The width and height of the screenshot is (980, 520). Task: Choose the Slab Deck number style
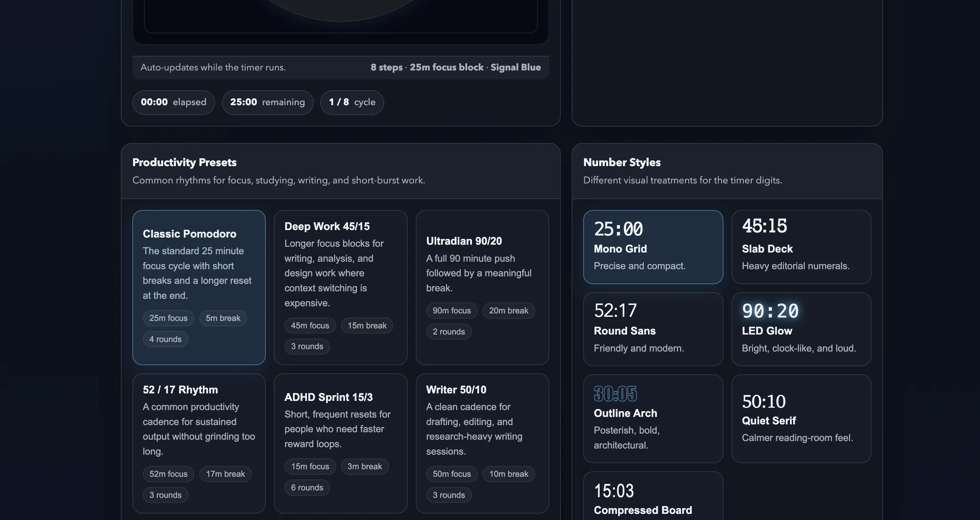coord(801,246)
